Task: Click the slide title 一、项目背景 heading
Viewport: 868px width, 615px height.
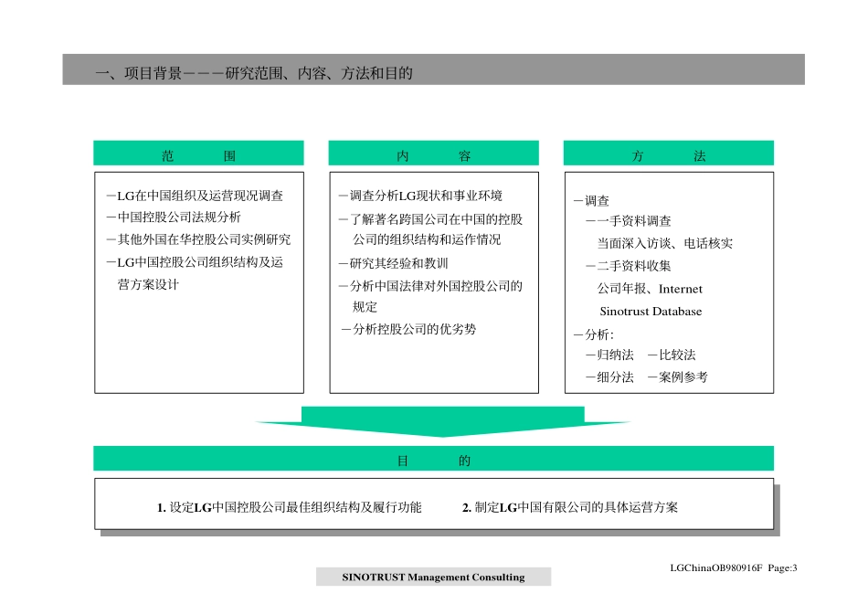Action: (x=254, y=72)
